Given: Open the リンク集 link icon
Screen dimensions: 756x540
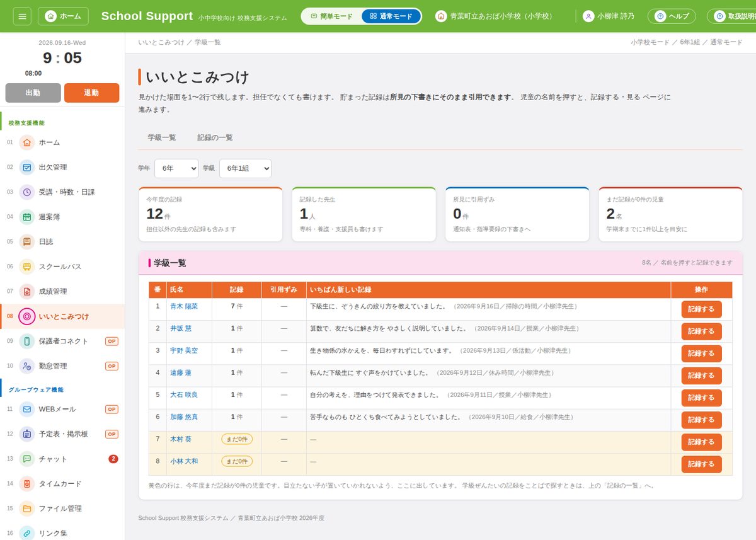Looking at the screenshot, I should pyautogui.click(x=27, y=533).
